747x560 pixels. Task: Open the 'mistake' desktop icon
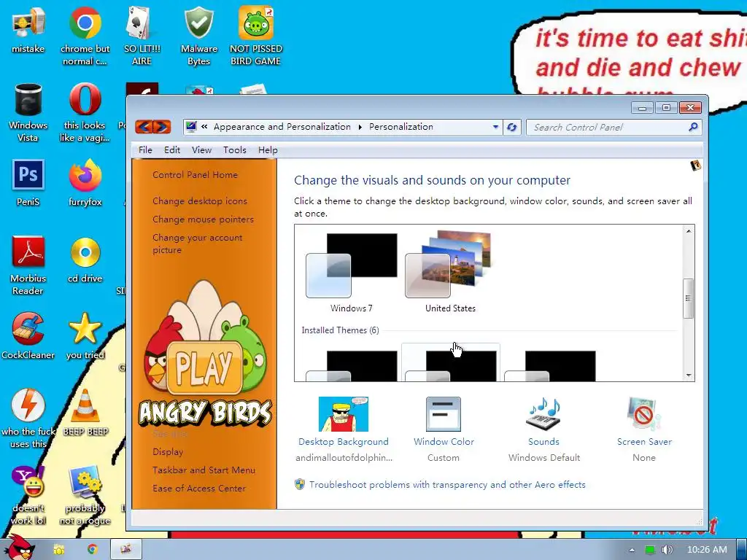[x=28, y=31]
